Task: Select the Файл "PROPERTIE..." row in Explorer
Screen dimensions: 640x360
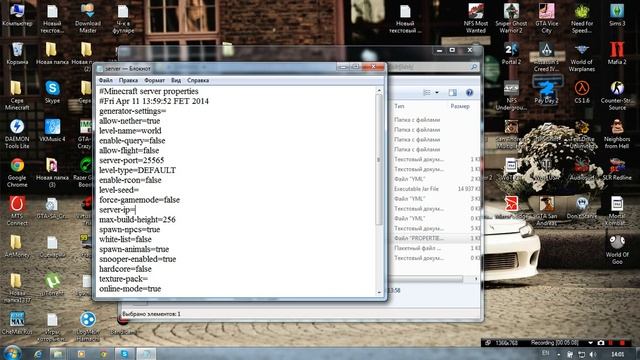Action: pyautogui.click(x=436, y=238)
